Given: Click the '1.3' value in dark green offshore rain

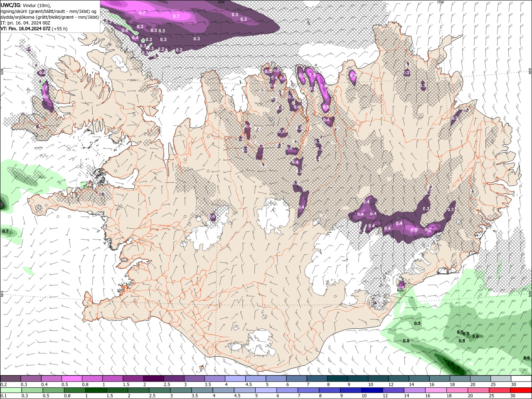Looking at the screenshot, I should coord(456,368).
